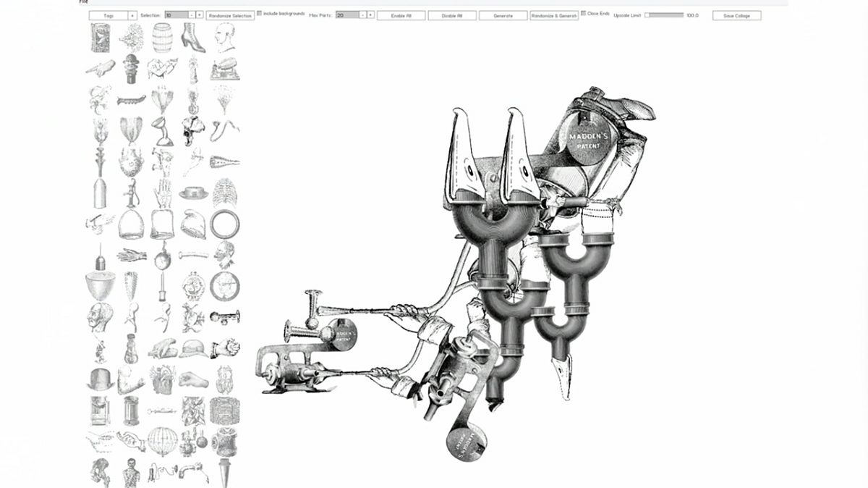The image size is (868, 488).
Task: Select the hand water pump image part
Action: pyautogui.click(x=132, y=193)
